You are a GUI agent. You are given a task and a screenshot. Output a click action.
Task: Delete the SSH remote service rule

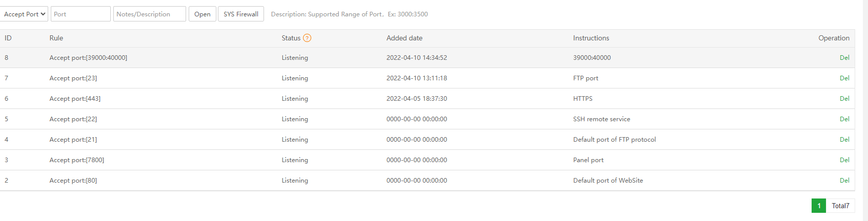pyautogui.click(x=844, y=119)
